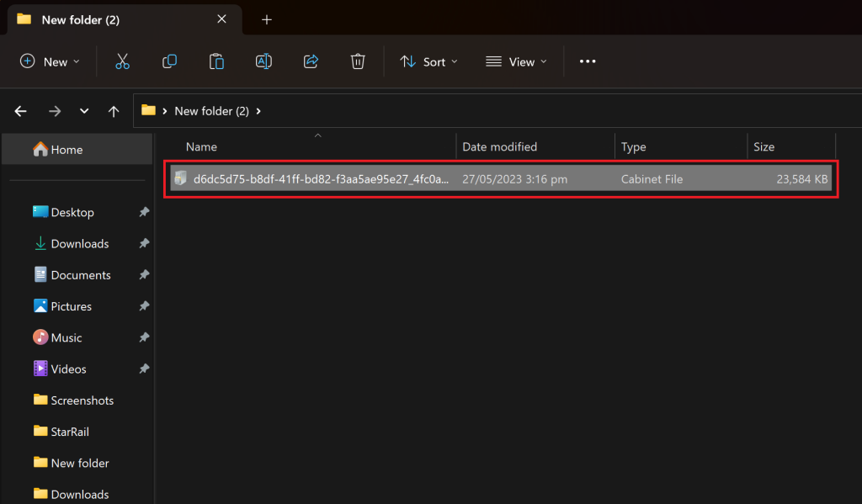This screenshot has width=862, height=504.
Task: Click the Delete trash can icon
Action: pyautogui.click(x=358, y=61)
